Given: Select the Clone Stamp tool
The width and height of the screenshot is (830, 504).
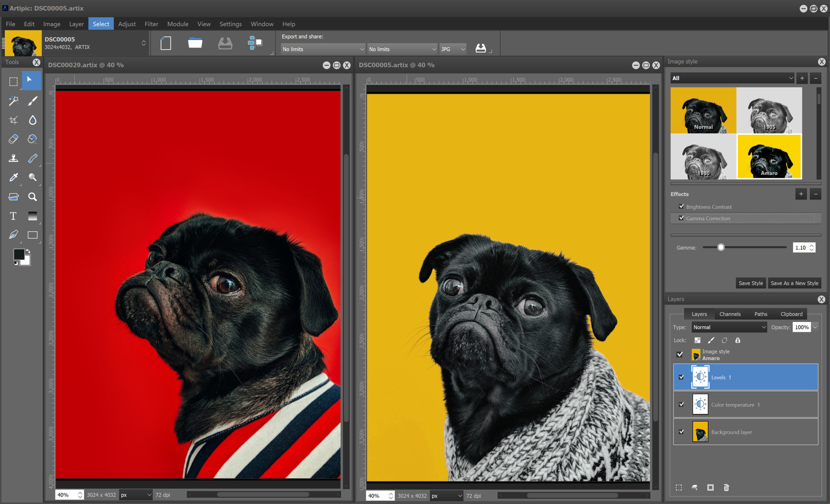Looking at the screenshot, I should pyautogui.click(x=13, y=158).
